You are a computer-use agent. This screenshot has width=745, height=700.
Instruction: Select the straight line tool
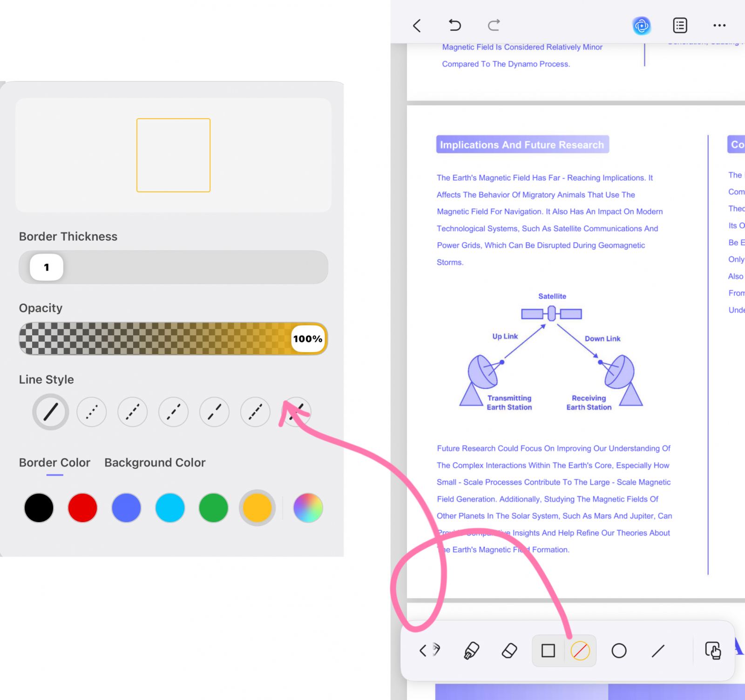coord(658,651)
